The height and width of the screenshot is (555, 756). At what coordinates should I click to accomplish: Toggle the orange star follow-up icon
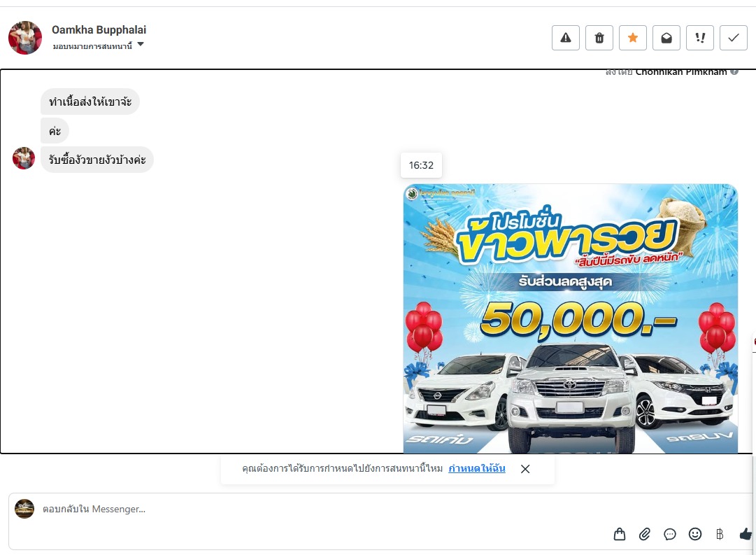[x=633, y=38]
